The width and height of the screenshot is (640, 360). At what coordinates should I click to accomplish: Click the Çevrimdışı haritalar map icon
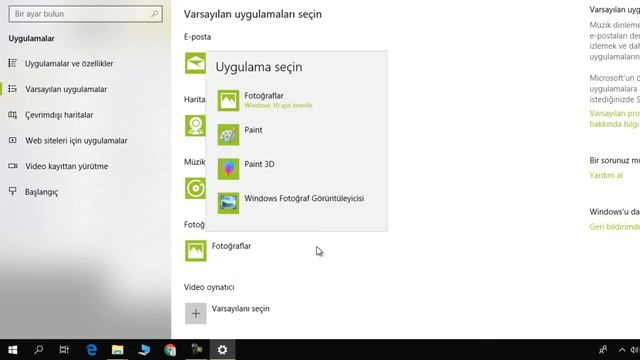click(x=13, y=115)
